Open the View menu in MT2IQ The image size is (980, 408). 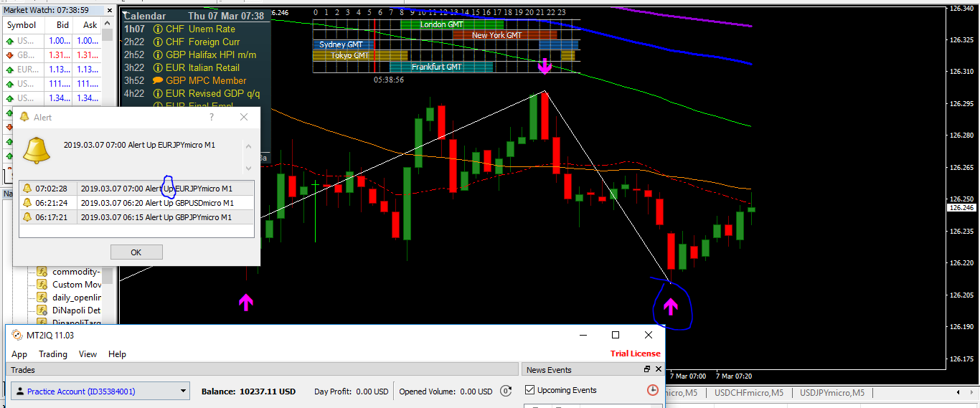[x=88, y=354]
